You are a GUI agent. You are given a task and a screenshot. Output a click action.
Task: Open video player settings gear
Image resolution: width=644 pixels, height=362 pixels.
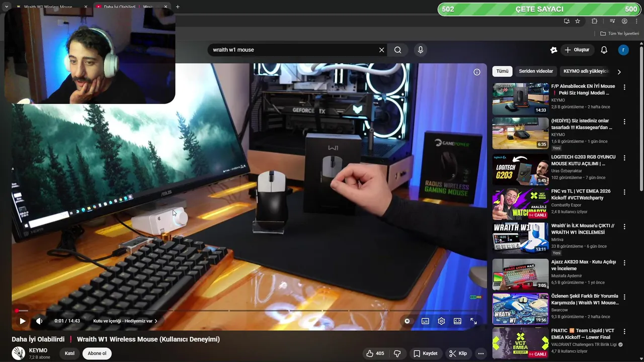pyautogui.click(x=441, y=321)
